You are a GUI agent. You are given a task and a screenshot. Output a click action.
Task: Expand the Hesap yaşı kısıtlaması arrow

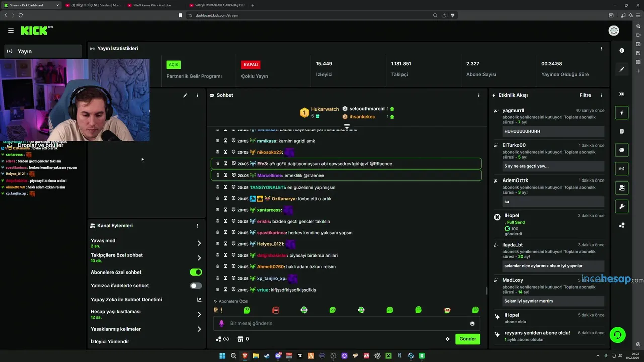point(199,314)
